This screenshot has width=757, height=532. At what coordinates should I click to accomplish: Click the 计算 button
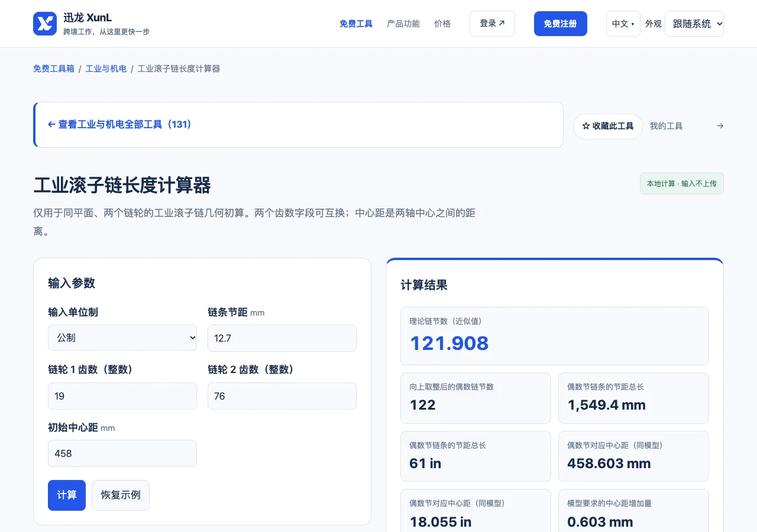click(x=67, y=495)
